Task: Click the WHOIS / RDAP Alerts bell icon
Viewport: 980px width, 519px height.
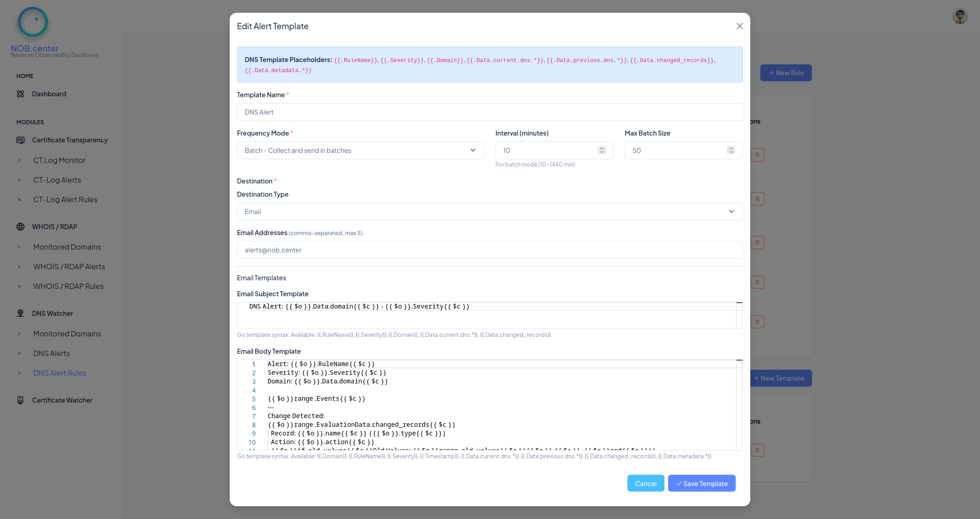Action: point(19,267)
